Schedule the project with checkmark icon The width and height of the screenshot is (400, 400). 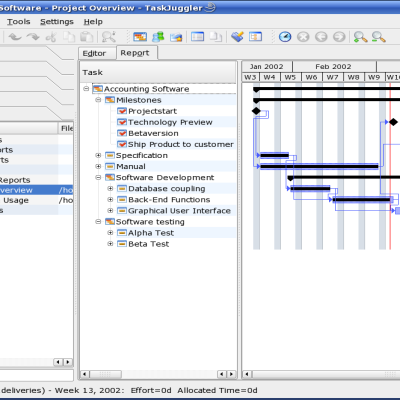click(237, 37)
